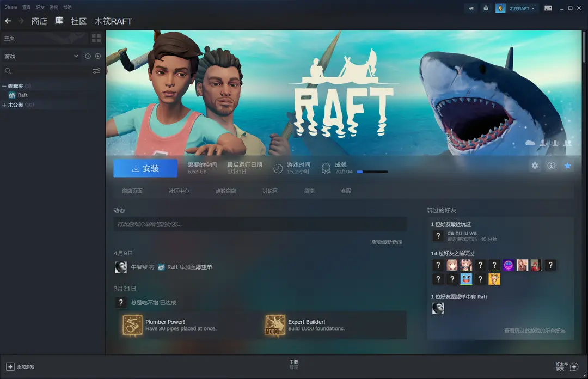Open the 愿望单 link in the activity
The height and width of the screenshot is (379, 588).
(x=204, y=267)
